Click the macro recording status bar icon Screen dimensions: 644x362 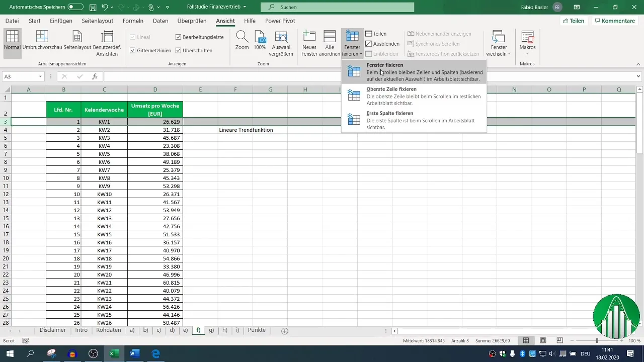tap(25, 340)
